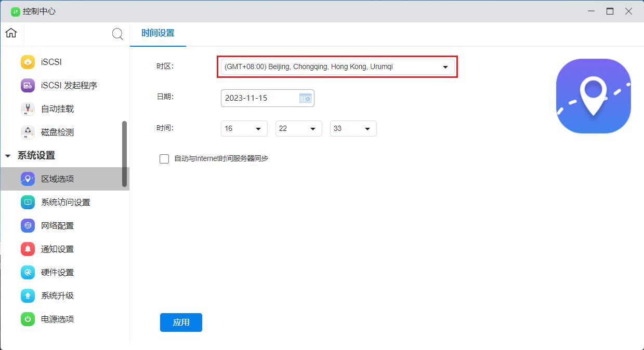Viewport: 644px width, 350px height.
Task: Click the home icon in sidebar header
Action: pos(11,33)
